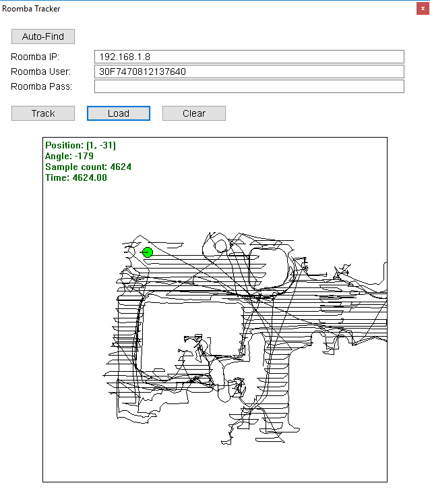Viewport: 430px width, 504px height.
Task: Click the Auto-Find button
Action: [43, 36]
